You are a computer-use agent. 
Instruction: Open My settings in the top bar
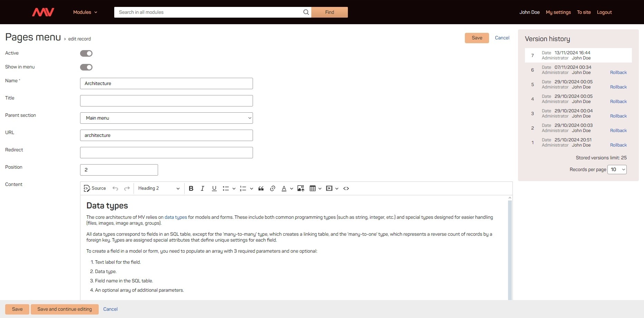558,12
